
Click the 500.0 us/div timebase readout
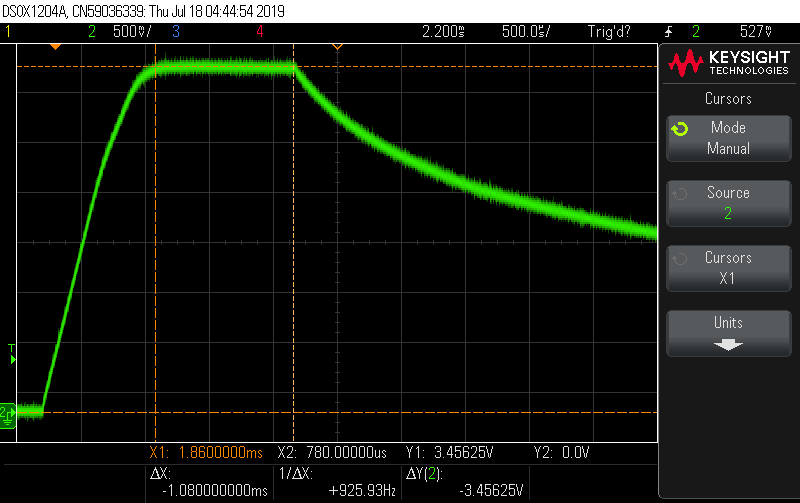[526, 32]
